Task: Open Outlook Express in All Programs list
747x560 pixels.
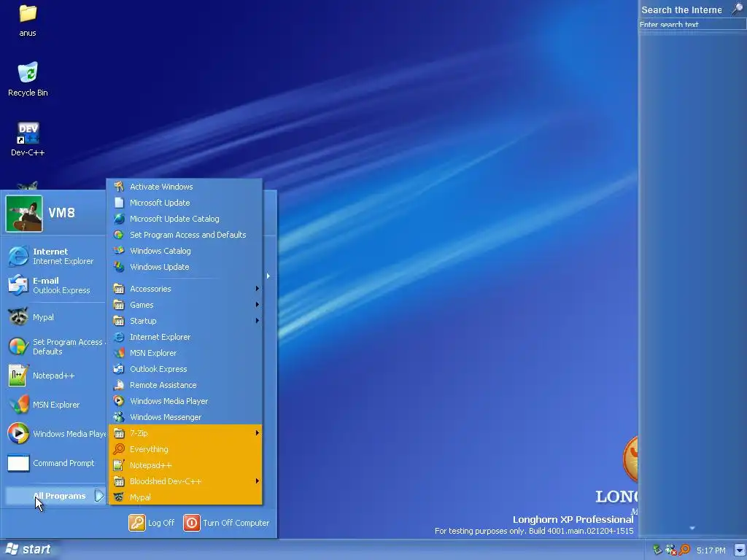Action: click(x=185, y=369)
